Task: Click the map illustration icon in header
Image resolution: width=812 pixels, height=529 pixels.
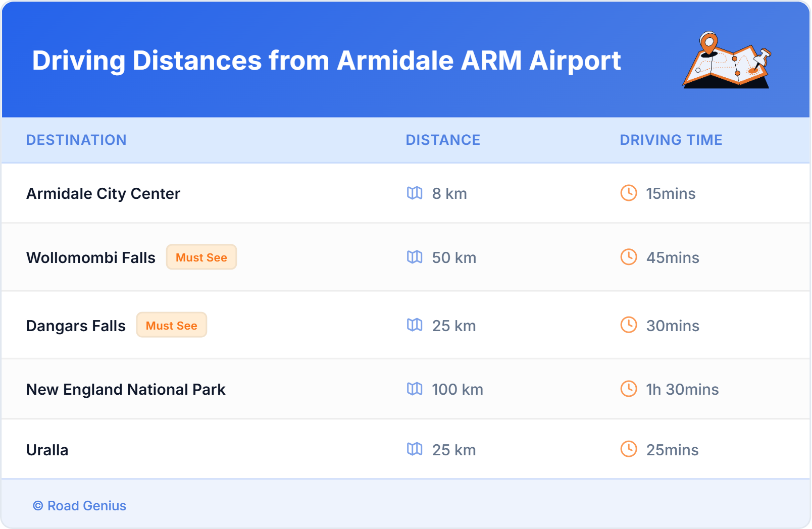Action: (x=727, y=60)
